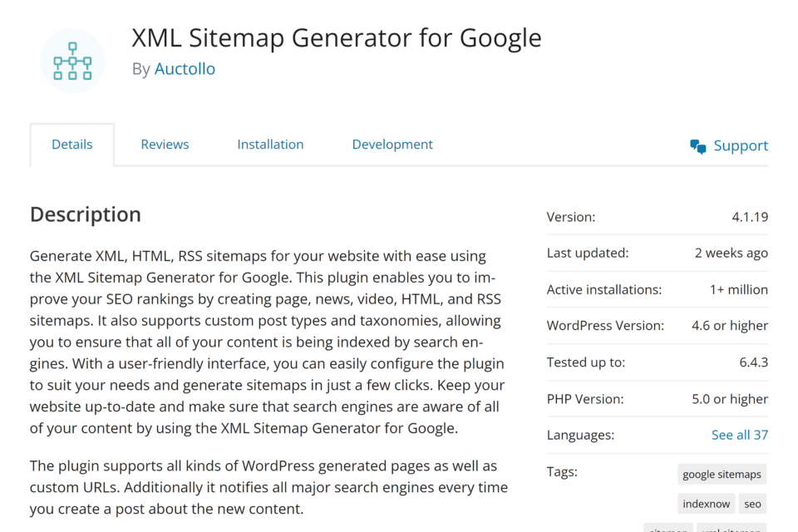Click the Version: label
The image size is (798, 532).
570,217
